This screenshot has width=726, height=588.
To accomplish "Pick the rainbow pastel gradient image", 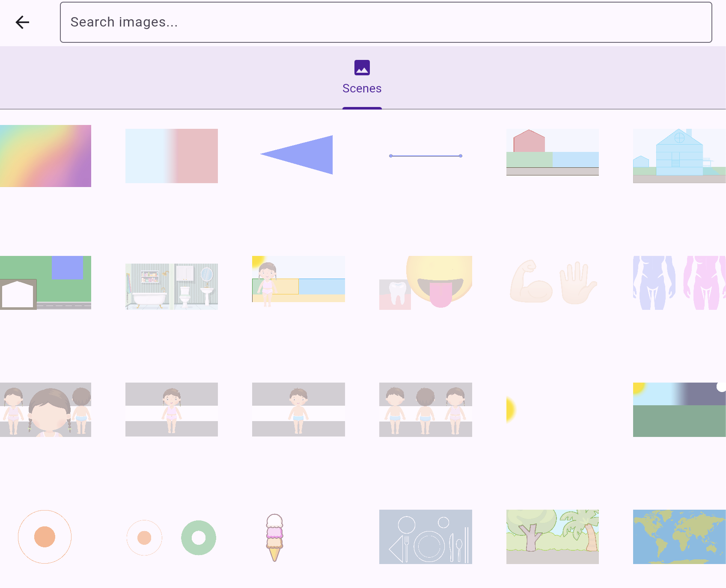I will [45, 156].
